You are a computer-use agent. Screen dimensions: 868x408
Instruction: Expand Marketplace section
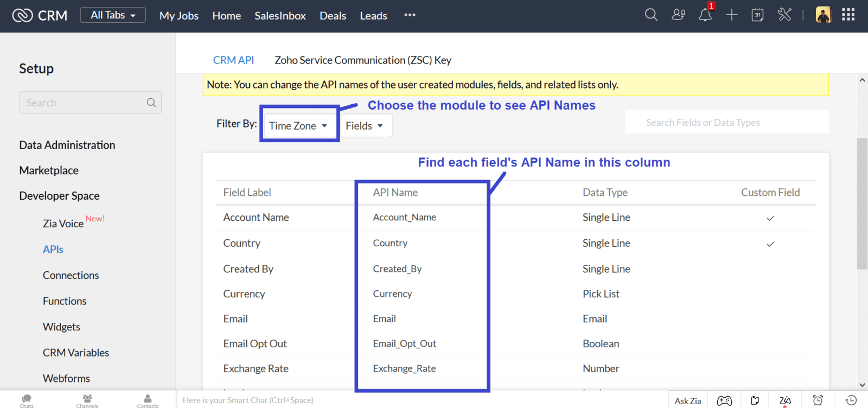(49, 170)
